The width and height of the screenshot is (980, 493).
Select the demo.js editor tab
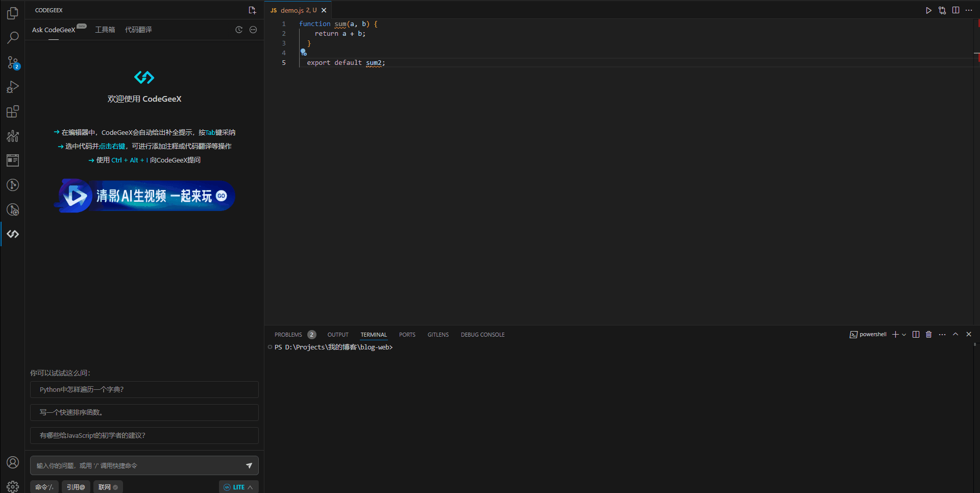298,10
